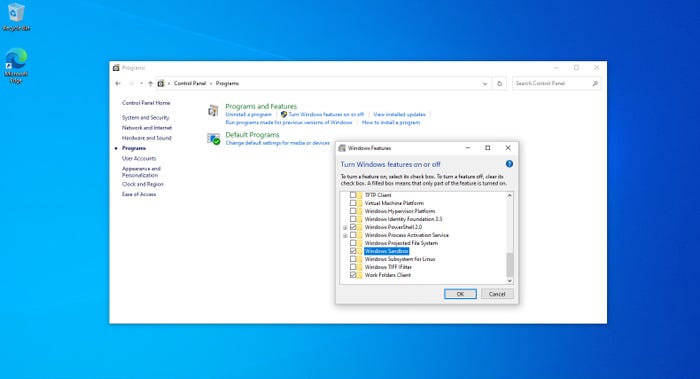Screen dimensions: 700x379
Task: Enable Windows Identity Foundation 3.5 checkbox
Action: coord(353,219)
